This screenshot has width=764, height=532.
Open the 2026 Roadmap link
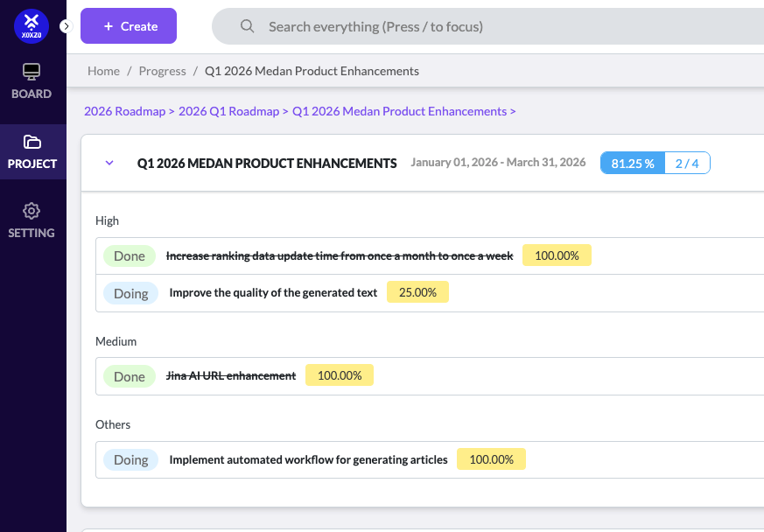click(125, 112)
